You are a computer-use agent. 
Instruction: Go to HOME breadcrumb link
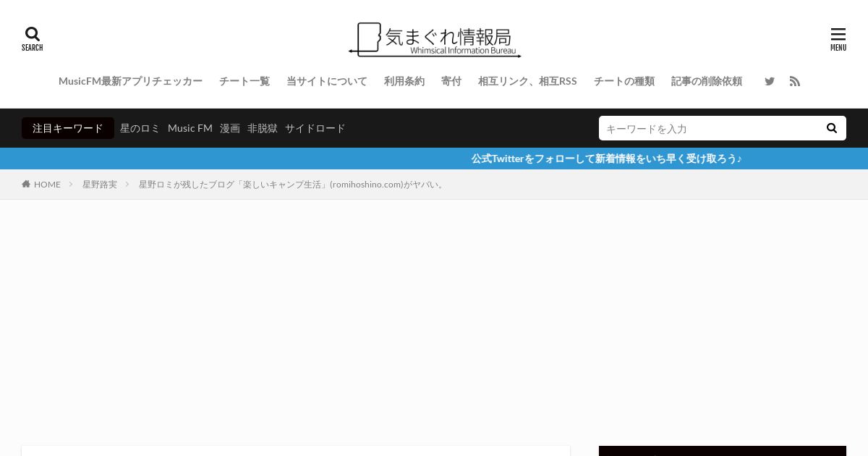(x=47, y=185)
